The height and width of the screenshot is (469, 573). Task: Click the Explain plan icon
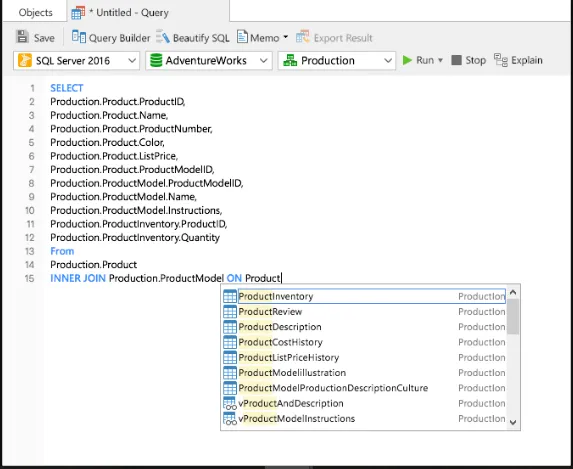501,60
